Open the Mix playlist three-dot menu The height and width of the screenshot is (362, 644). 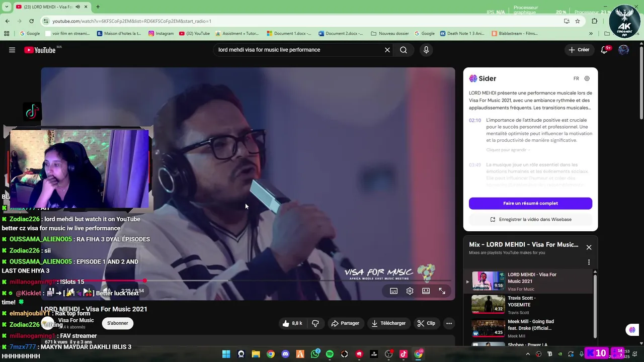point(589,262)
